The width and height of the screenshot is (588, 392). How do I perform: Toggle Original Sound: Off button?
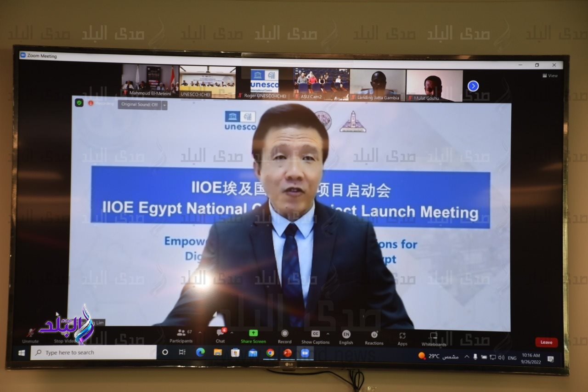coord(139,105)
